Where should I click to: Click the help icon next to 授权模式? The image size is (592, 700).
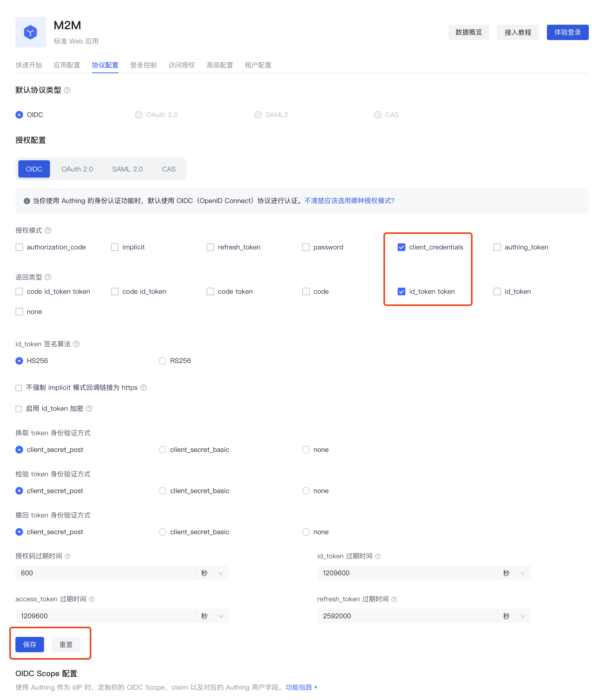pyautogui.click(x=48, y=230)
